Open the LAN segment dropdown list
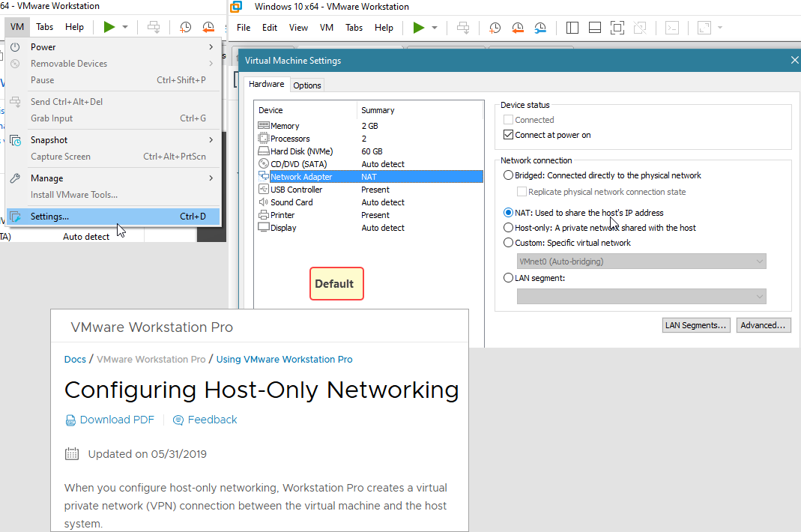Viewport: 801px width, 532px height. click(x=641, y=297)
